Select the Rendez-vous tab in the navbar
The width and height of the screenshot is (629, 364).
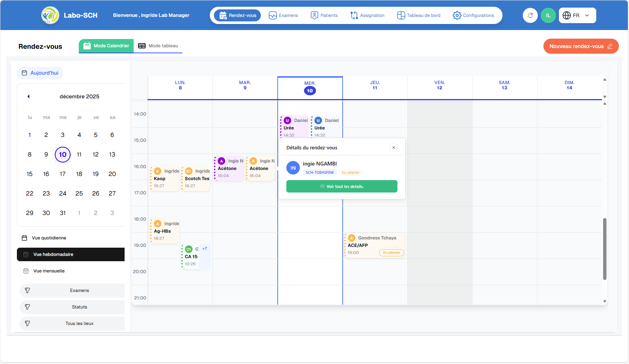click(x=237, y=15)
